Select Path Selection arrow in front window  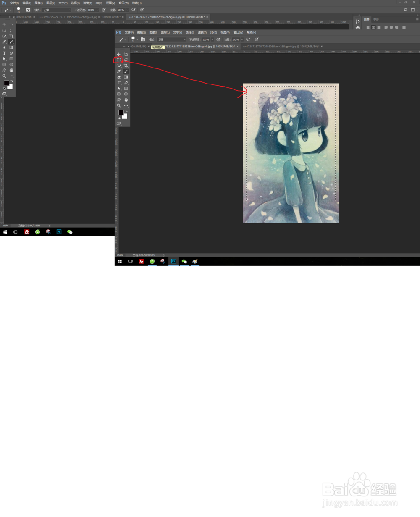coord(118,88)
